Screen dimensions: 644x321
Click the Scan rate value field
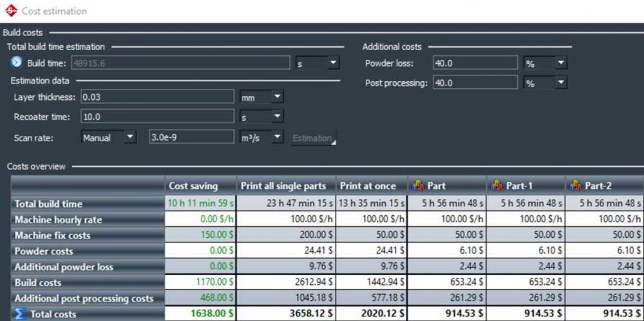[190, 137]
